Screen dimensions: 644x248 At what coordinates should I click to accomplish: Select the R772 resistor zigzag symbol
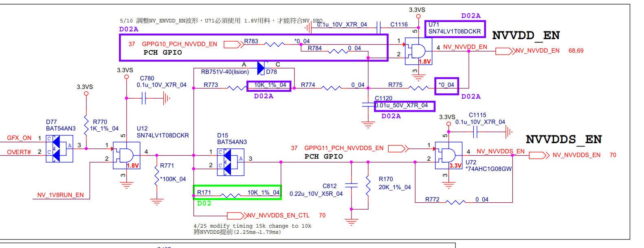point(455,202)
